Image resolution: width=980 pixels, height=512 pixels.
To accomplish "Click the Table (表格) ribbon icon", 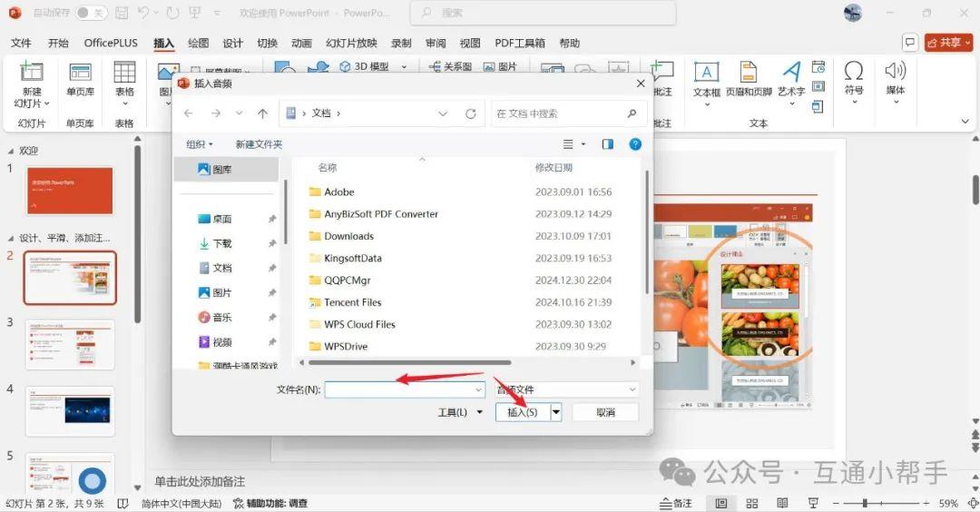I will [x=124, y=72].
